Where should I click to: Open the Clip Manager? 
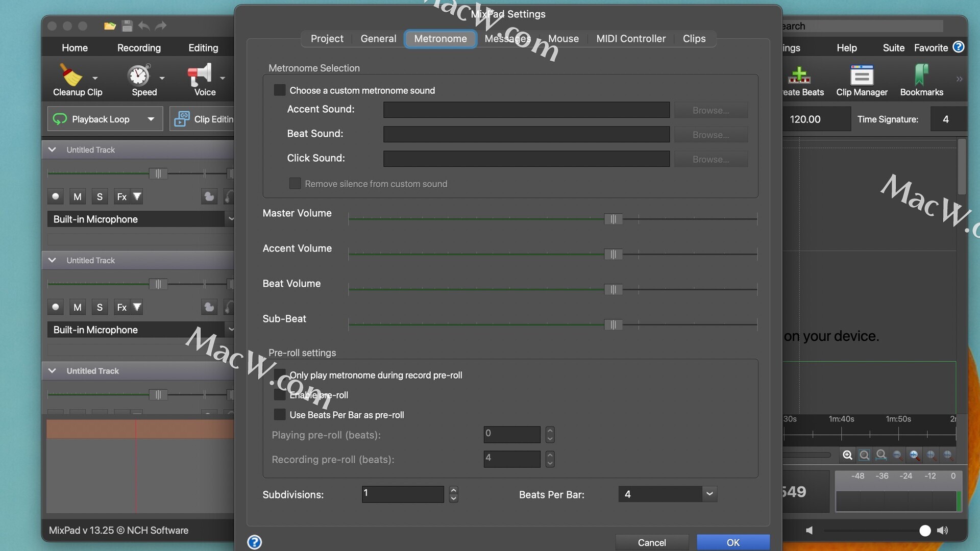(x=862, y=76)
